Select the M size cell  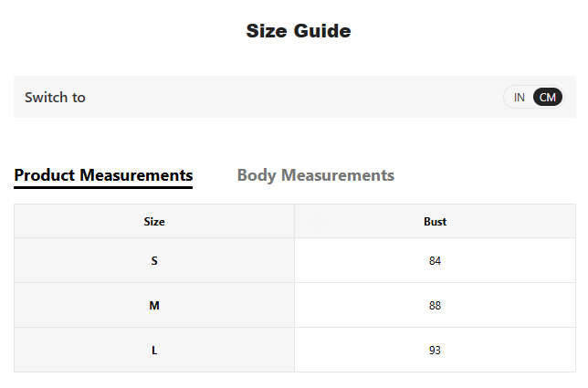tap(154, 306)
